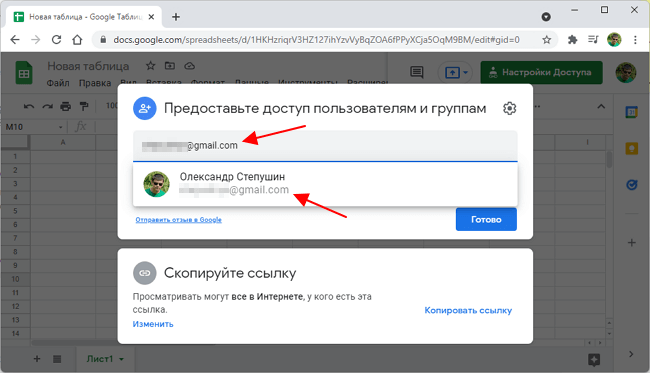The height and width of the screenshot is (373, 650).
Task: Add side panel add-on plus icon
Action: coord(631,242)
